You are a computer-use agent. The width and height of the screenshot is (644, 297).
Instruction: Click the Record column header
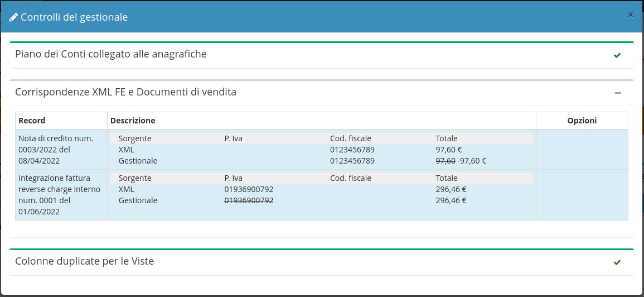pos(32,121)
